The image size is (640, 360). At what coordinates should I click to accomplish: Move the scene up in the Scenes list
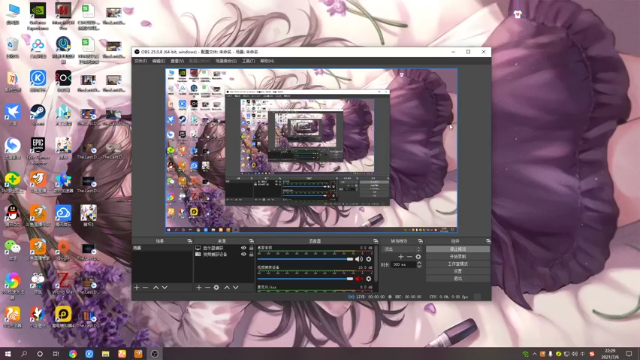click(156, 288)
